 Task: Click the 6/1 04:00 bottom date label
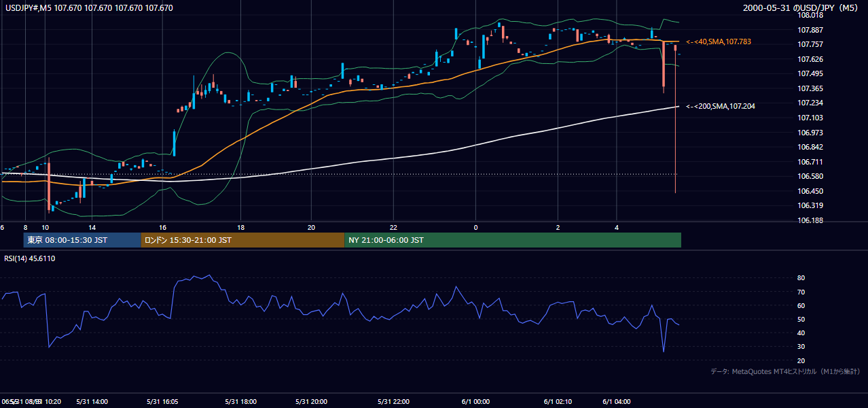click(617, 401)
